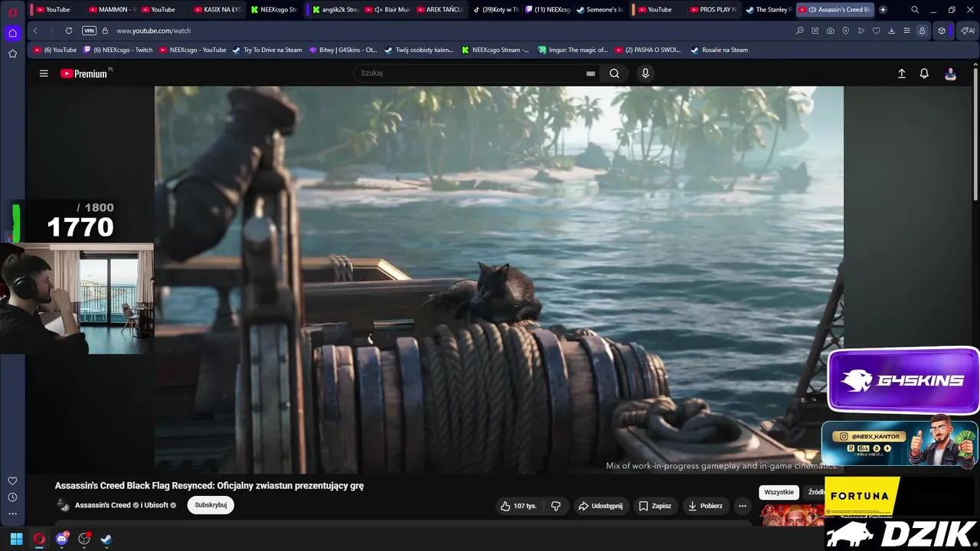Switch to The Stanley P tab
Viewport: 980px width, 551px height.
click(768, 10)
